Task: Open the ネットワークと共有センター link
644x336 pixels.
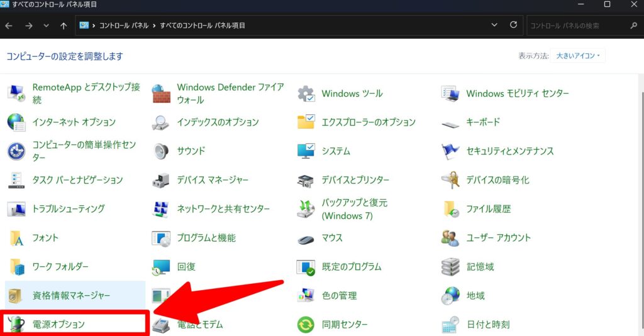Action: point(223,209)
